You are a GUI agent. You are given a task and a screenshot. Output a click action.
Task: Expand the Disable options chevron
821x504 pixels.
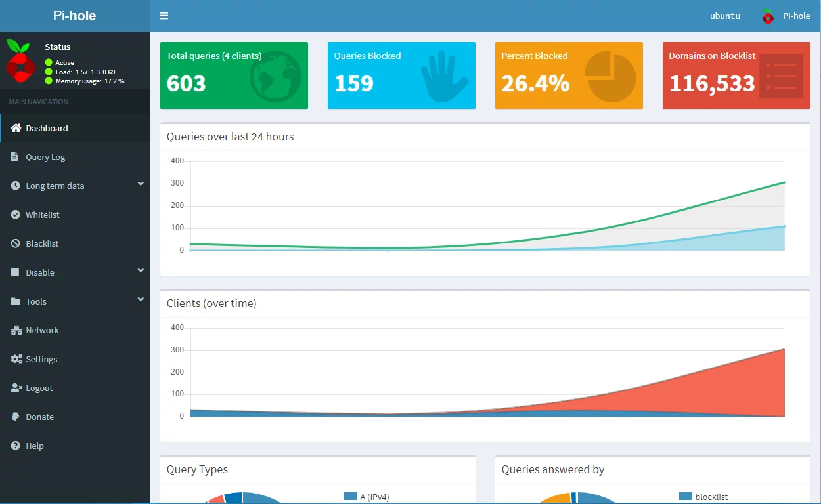[x=141, y=271]
